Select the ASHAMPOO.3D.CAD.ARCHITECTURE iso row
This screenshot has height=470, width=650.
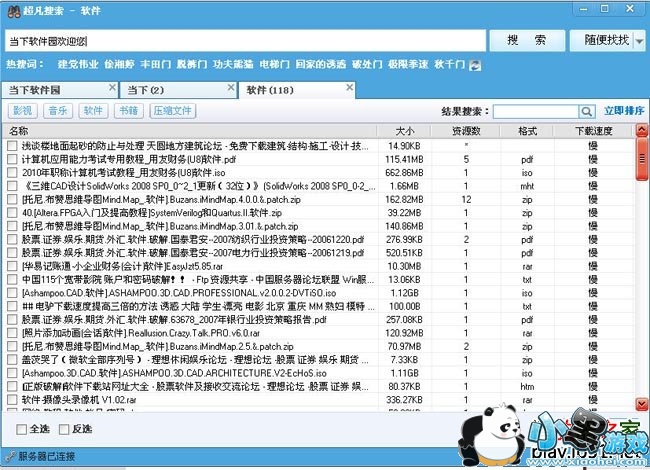coord(318,373)
